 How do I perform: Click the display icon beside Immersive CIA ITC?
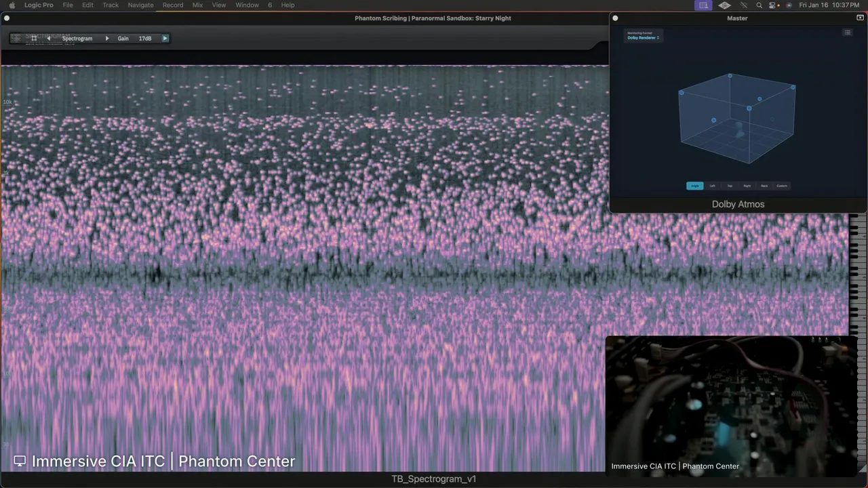20,461
